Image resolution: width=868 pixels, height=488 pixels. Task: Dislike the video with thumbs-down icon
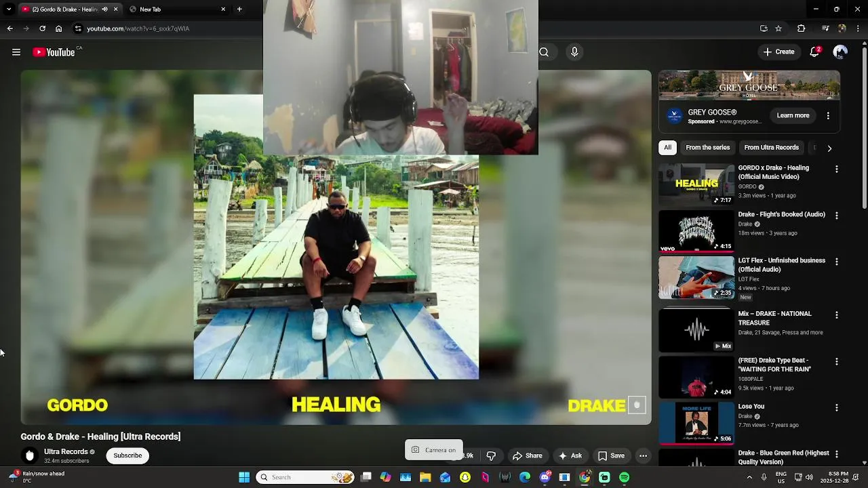[491, 455]
